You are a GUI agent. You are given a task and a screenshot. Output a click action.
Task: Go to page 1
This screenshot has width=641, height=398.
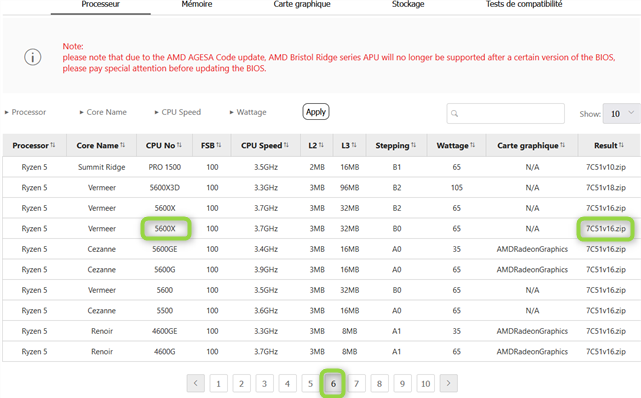tap(218, 384)
